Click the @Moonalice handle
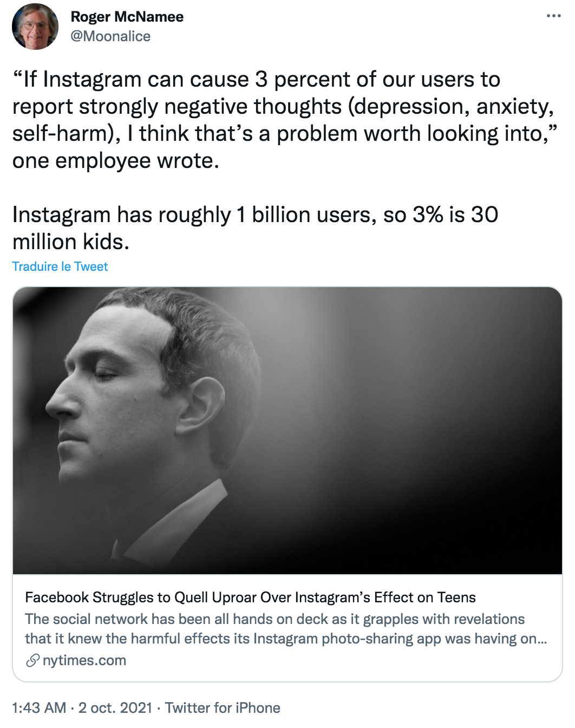 [110, 36]
